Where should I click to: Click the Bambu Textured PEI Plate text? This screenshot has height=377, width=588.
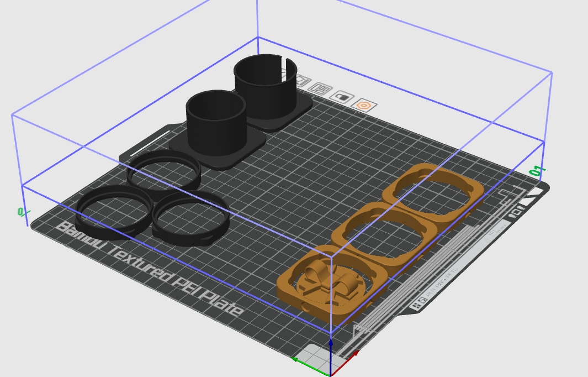pyautogui.click(x=149, y=269)
